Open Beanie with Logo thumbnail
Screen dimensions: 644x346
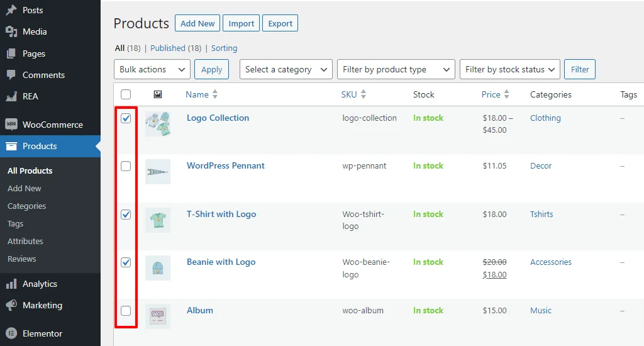158,268
